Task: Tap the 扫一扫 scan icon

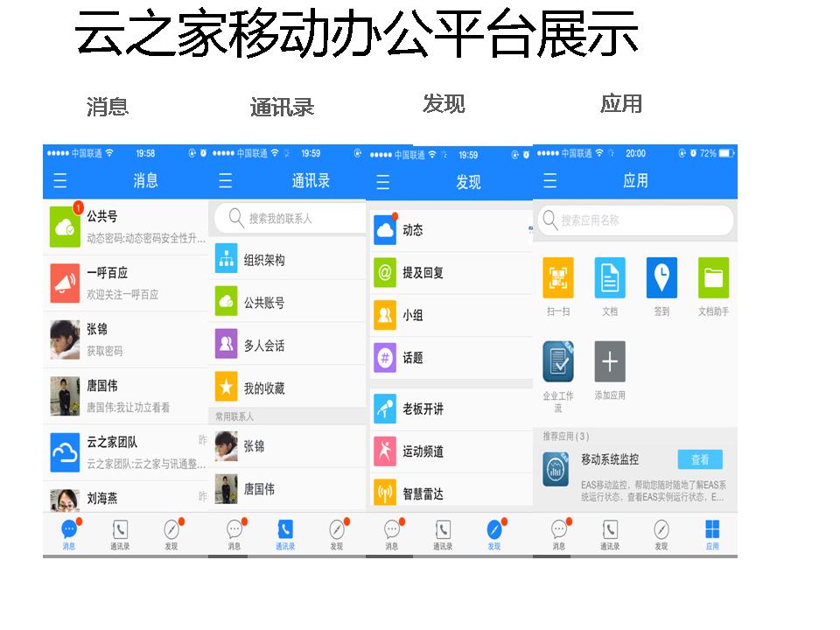Action: coord(558,278)
